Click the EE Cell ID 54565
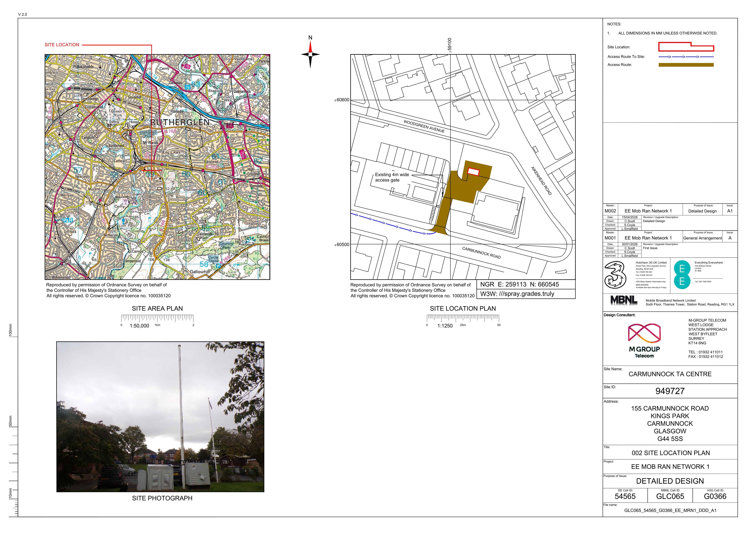The height and width of the screenshot is (535, 756). 625,496
